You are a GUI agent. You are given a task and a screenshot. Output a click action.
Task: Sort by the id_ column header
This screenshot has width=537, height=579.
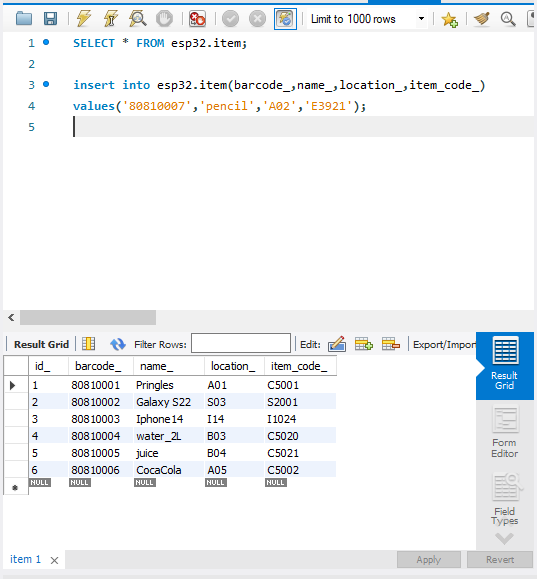(x=48, y=366)
